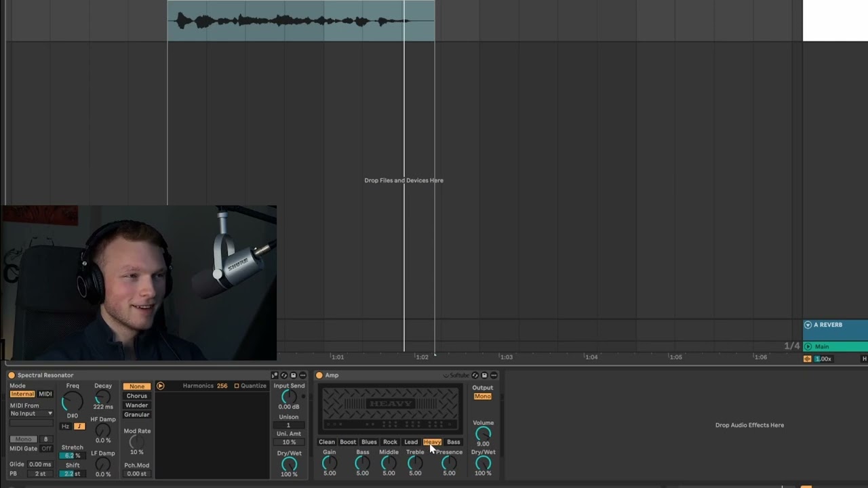Toggle the Mono button in Spectral Resonator

coord(23,439)
